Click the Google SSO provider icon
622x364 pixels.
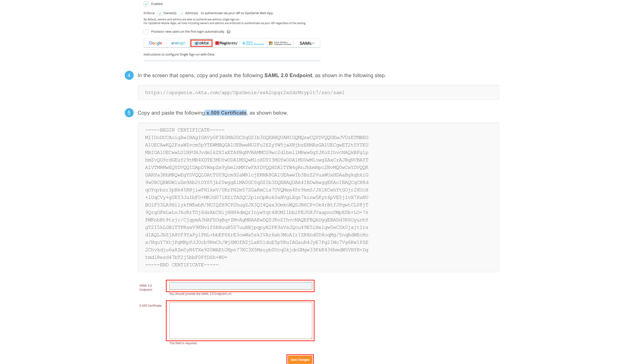[x=155, y=43]
